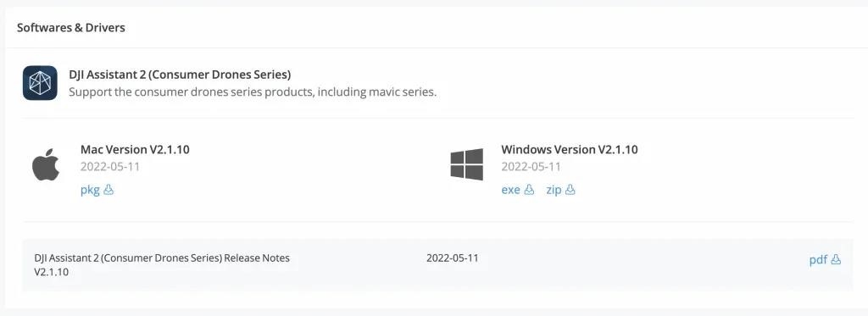Click the Mac Version V2.1.10 heading
The width and height of the screenshot is (868, 316).
(135, 149)
